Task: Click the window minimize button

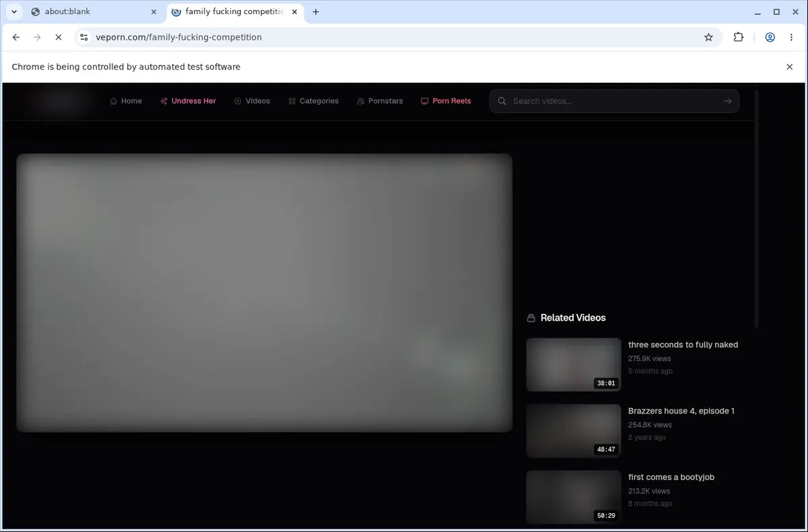Action: tap(757, 11)
